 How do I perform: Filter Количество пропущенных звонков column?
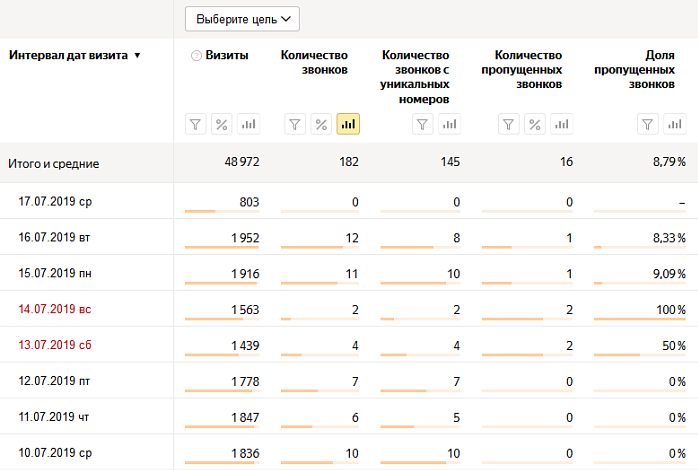pyautogui.click(x=508, y=124)
